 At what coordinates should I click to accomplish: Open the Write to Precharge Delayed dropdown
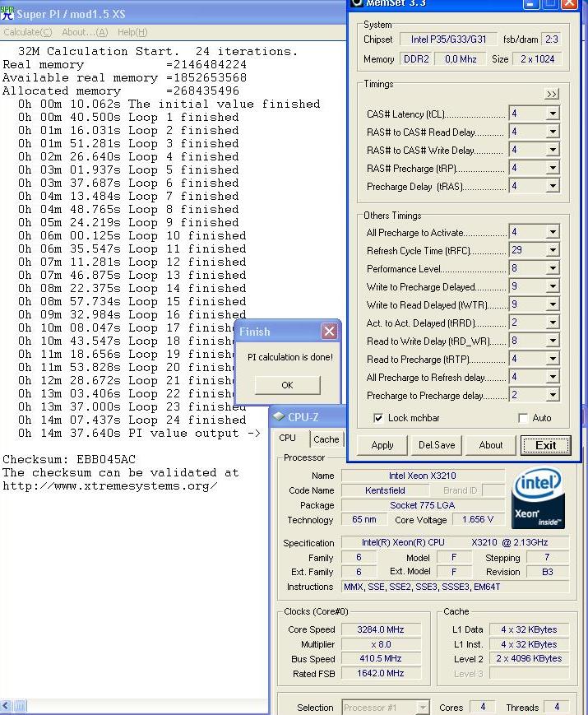coord(553,286)
